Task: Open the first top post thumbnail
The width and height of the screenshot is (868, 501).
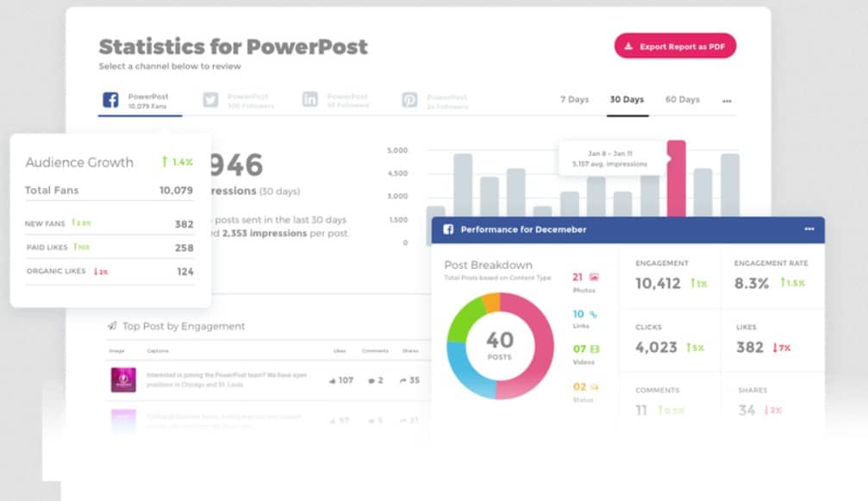Action: click(123, 379)
